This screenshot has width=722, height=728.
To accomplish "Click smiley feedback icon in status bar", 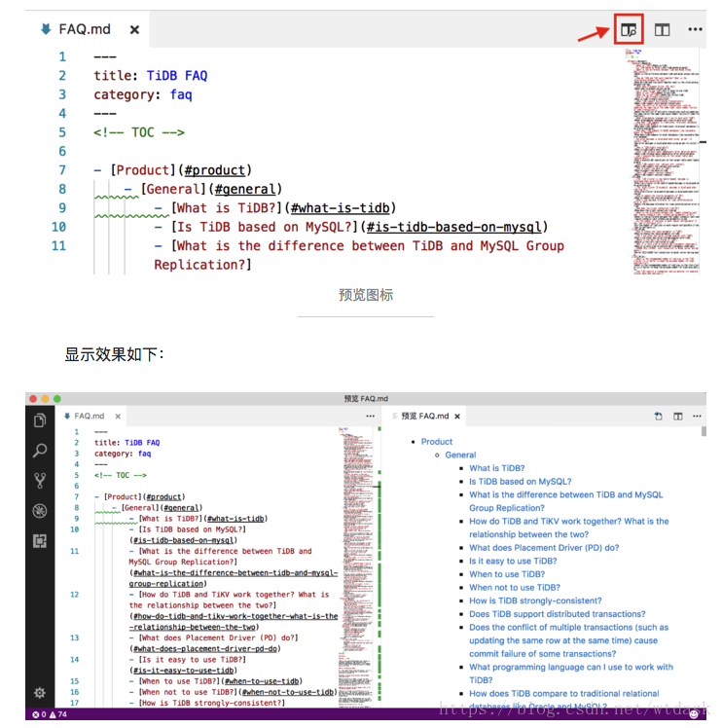I will pos(694,714).
